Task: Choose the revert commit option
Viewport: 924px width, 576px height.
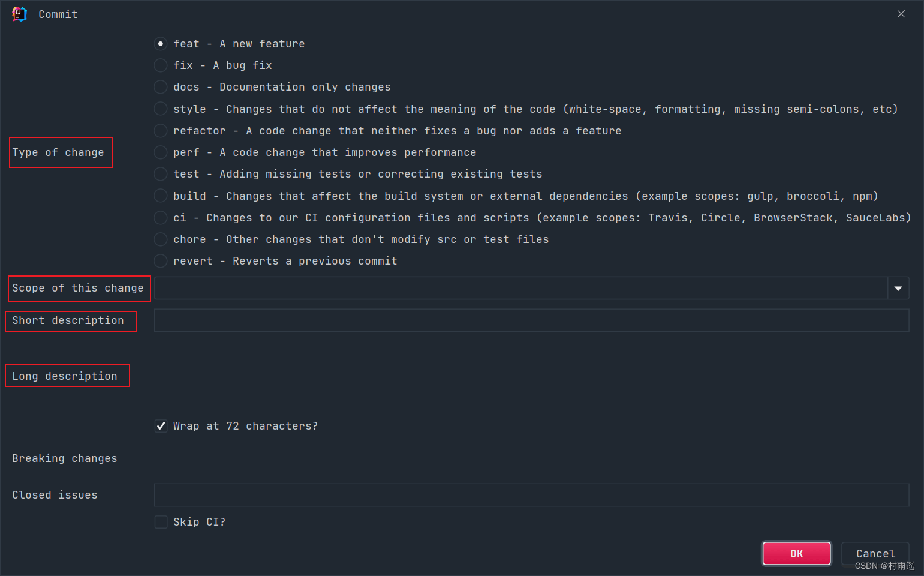Action: click(x=161, y=261)
